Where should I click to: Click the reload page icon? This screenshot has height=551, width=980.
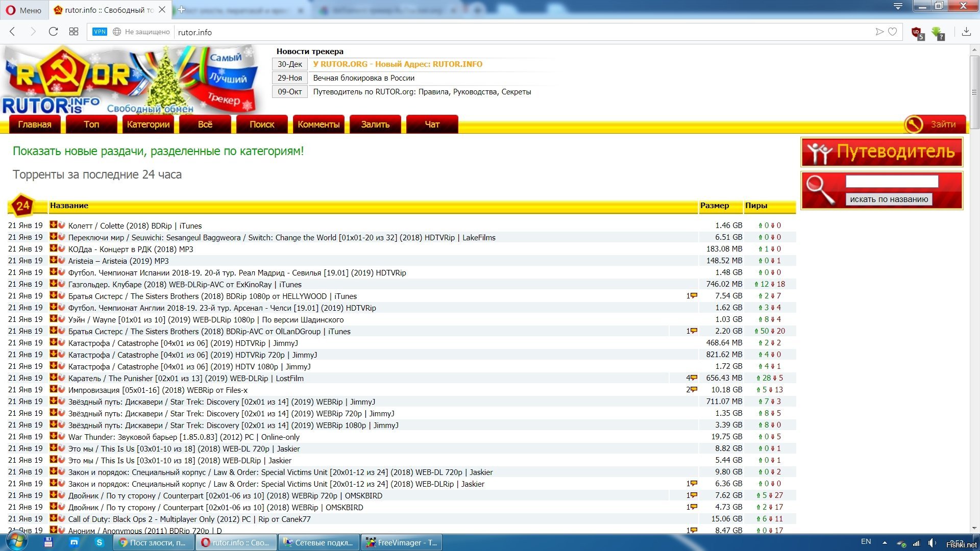(x=53, y=32)
